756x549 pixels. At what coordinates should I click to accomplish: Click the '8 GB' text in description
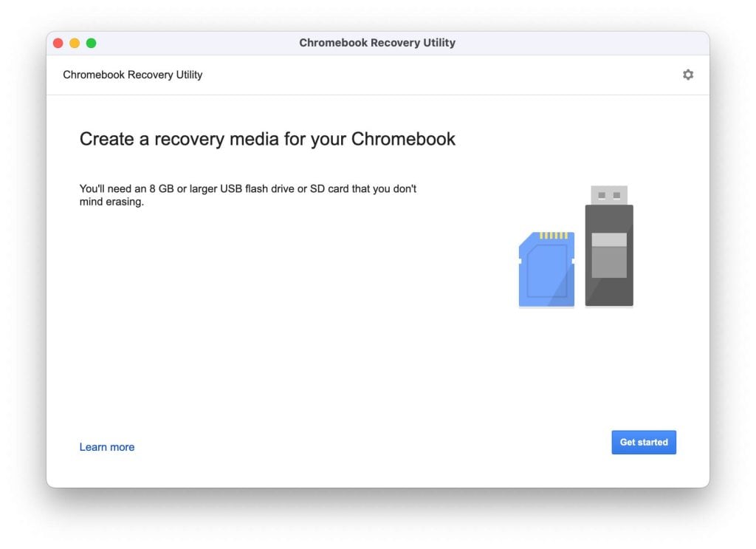(162, 188)
